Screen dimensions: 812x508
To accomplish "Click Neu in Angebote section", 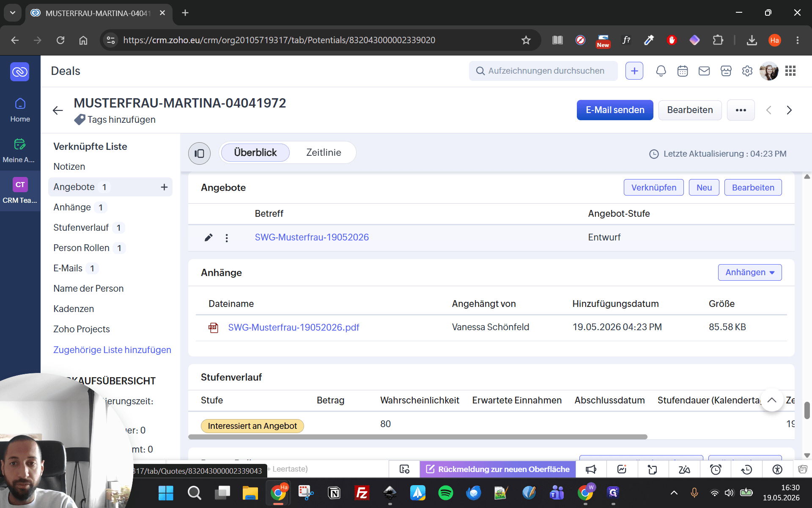I will [704, 188].
